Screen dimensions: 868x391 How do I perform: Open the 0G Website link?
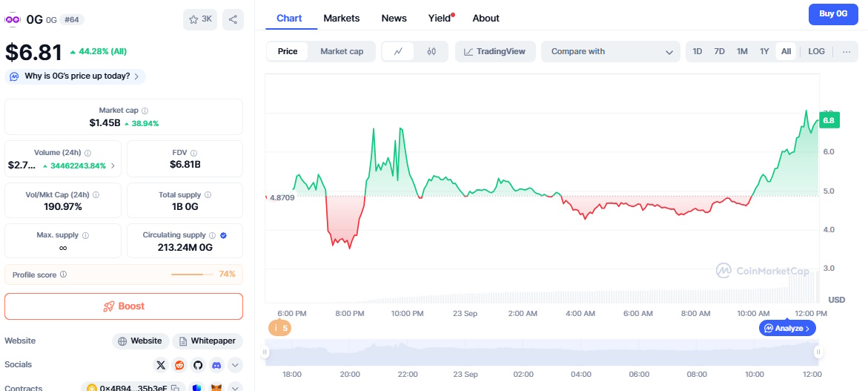click(x=141, y=341)
